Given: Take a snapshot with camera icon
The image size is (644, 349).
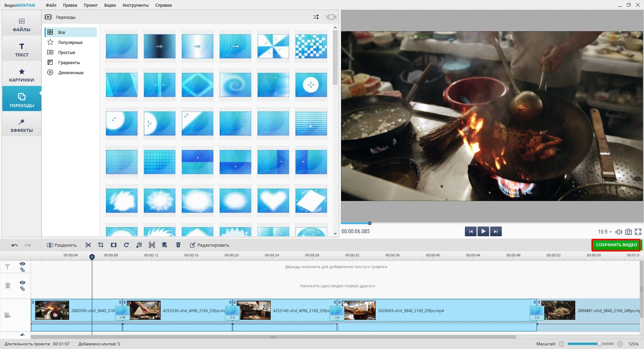Looking at the screenshot, I should (628, 232).
